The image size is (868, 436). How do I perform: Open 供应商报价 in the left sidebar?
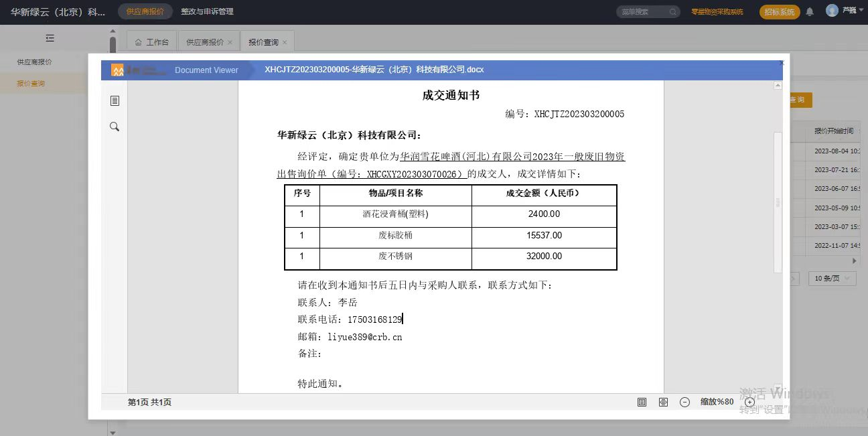click(35, 62)
